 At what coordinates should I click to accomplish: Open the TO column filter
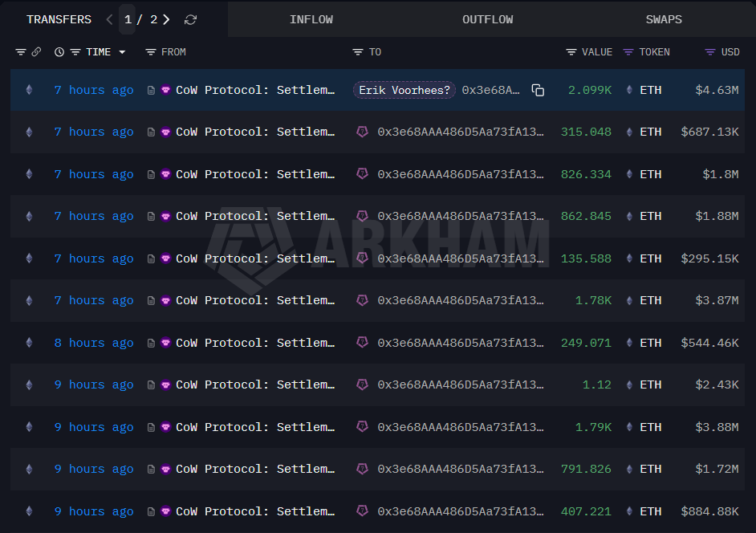(358, 52)
